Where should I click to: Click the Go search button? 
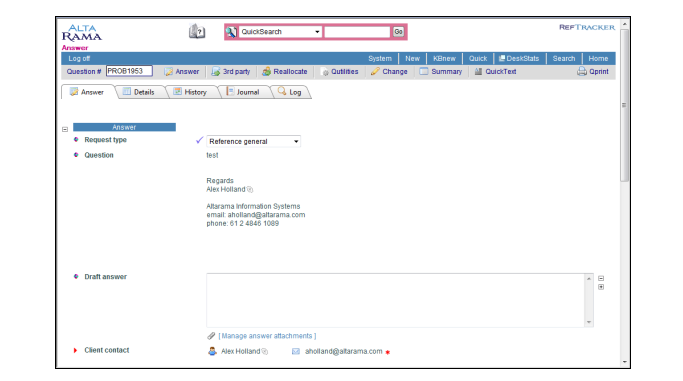coord(398,32)
